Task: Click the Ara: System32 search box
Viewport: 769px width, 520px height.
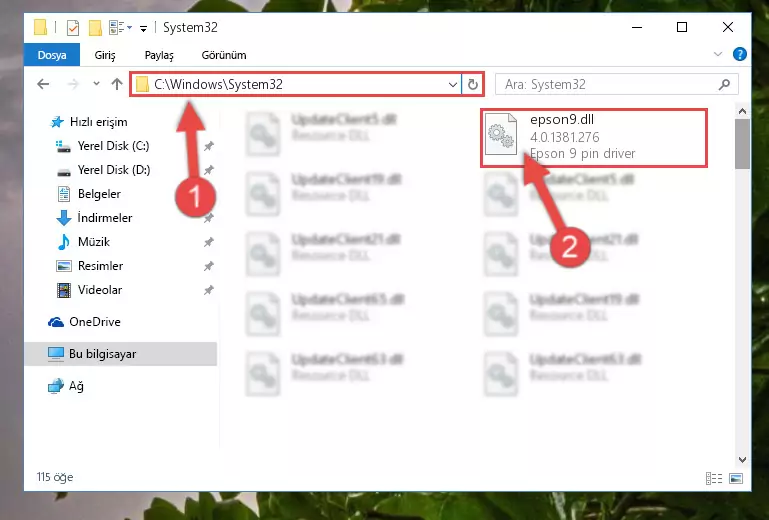Action: click(x=616, y=84)
